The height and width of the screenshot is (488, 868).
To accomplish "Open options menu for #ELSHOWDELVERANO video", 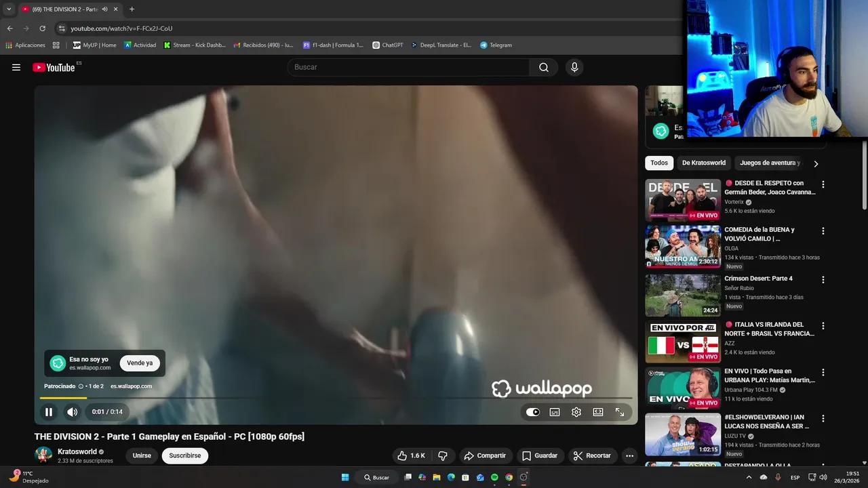I will (823, 419).
